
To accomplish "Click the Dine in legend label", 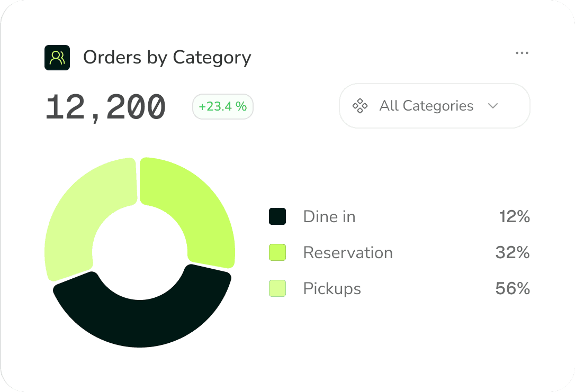I will pyautogui.click(x=329, y=216).
